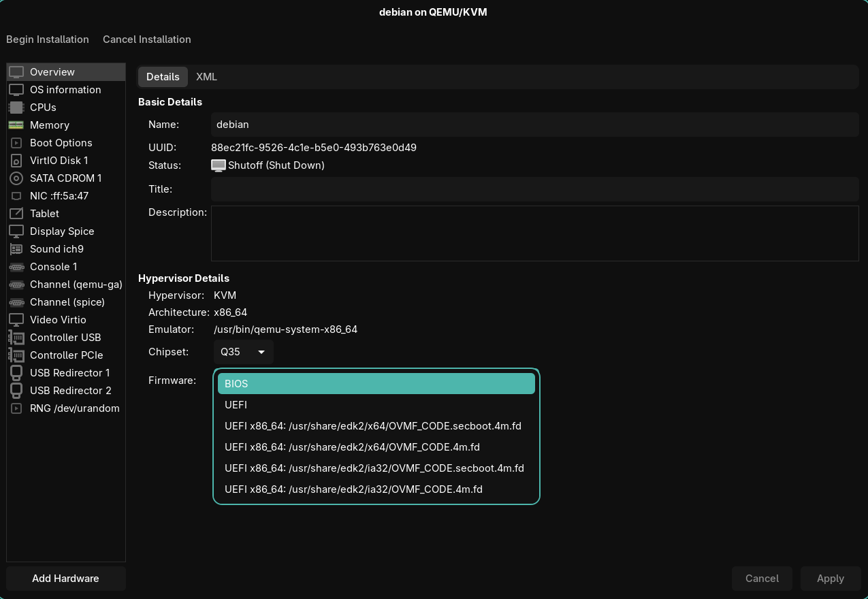
Task: Click the Overview monitor icon in sidebar
Action: [16, 72]
